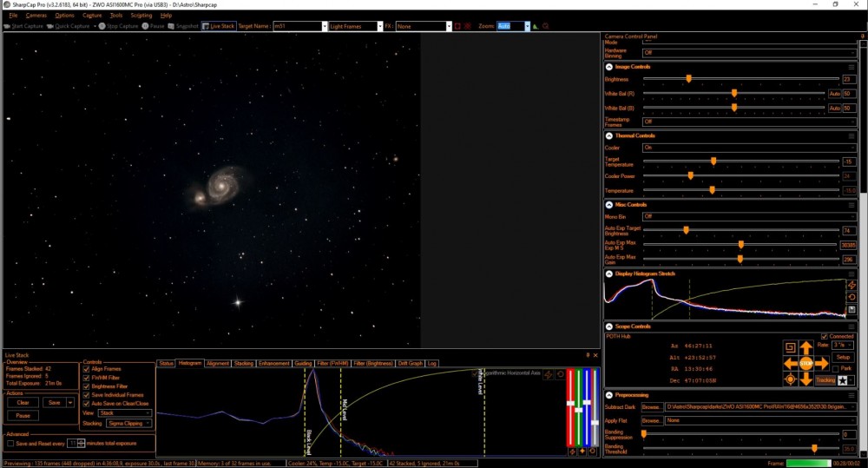Toggle Logarithmic Horizontal Axis checkbox

pyautogui.click(x=476, y=374)
